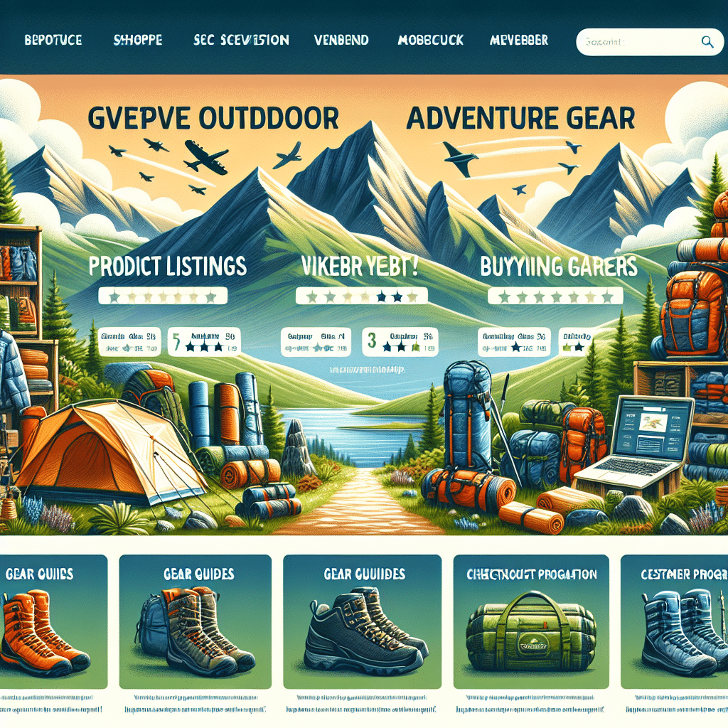This screenshot has width=728, height=728.
Task: Select the review card showing number 3
Action: coord(400,342)
